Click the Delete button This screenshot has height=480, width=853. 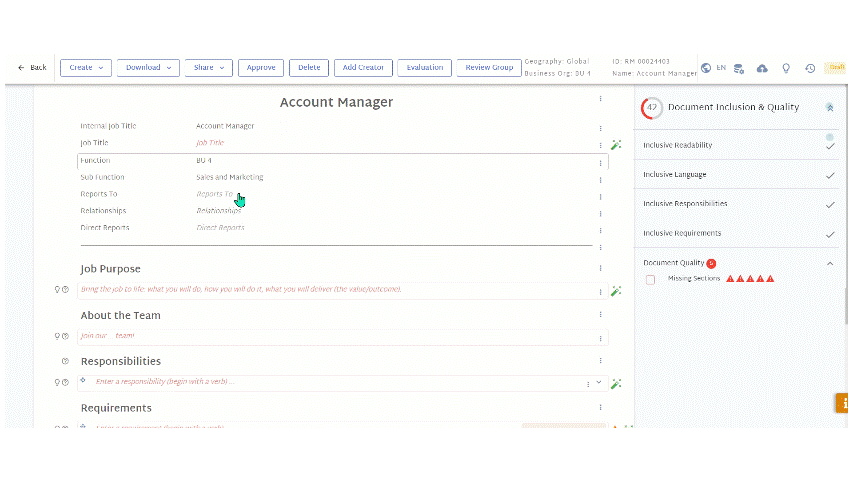309,67
